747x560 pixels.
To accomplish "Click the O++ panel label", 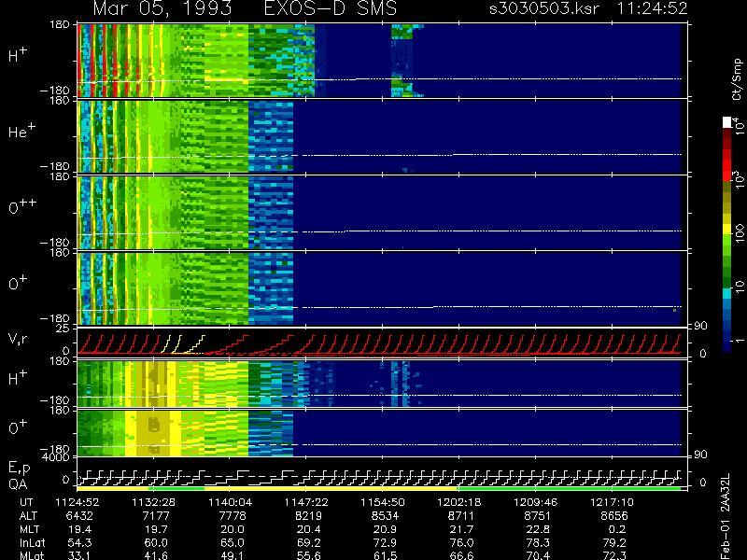I will (21, 207).
